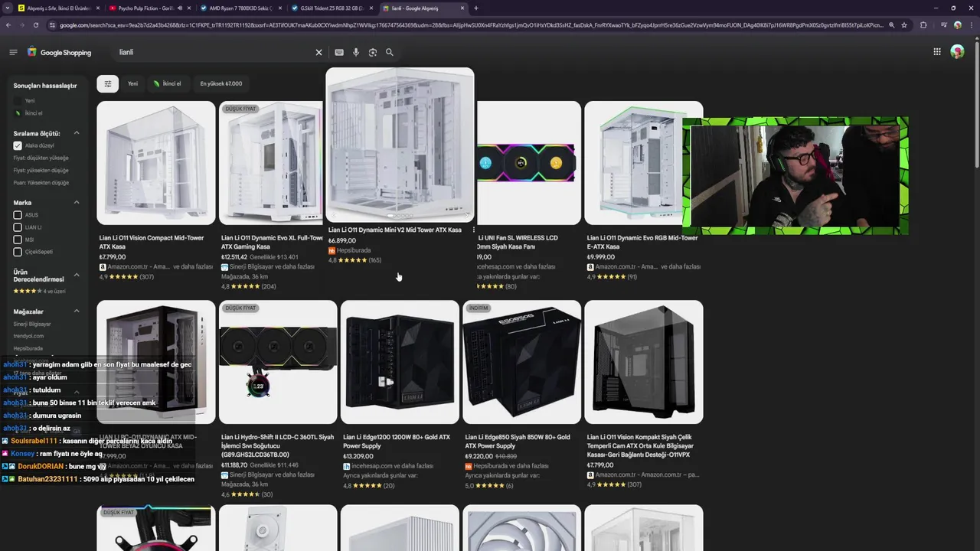Open the page zoom magnifier in address bar

click(891, 25)
